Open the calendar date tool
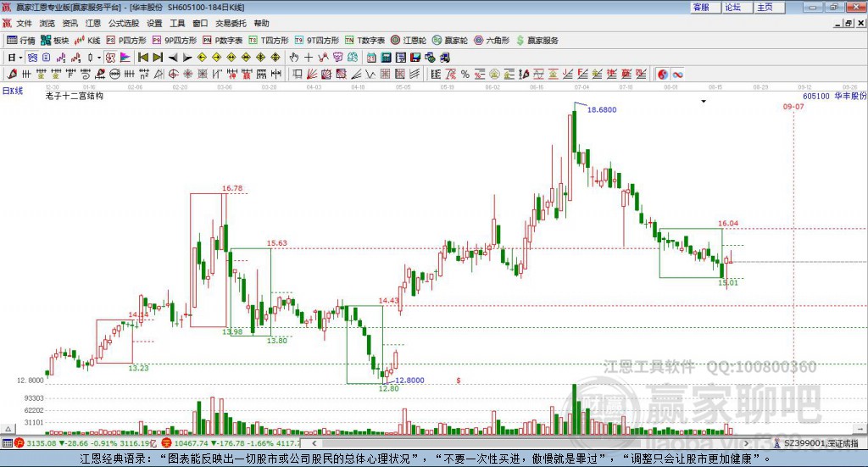Viewport: 868px width, 467px height. (371, 58)
